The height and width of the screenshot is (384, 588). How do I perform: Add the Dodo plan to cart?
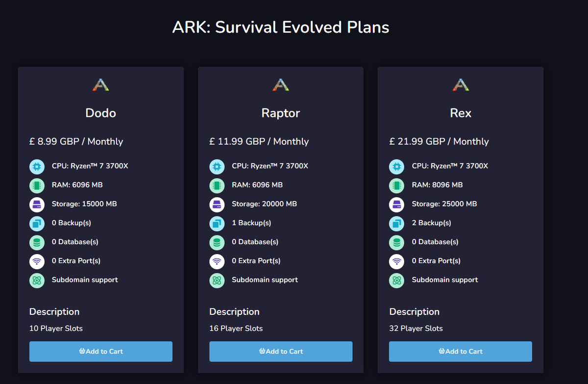[x=101, y=352]
